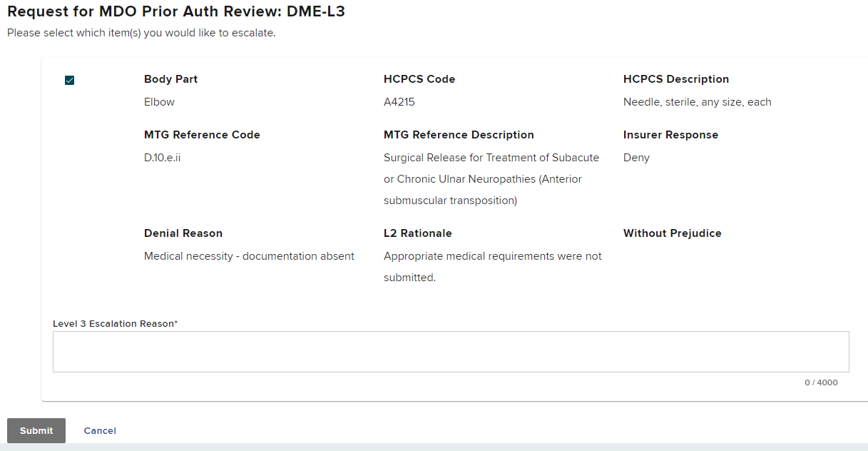Select the Elbow body part value

click(159, 102)
